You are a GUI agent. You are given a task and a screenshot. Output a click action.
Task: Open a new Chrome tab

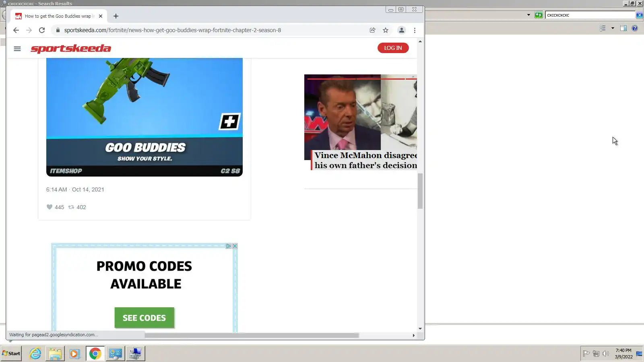[x=116, y=16]
